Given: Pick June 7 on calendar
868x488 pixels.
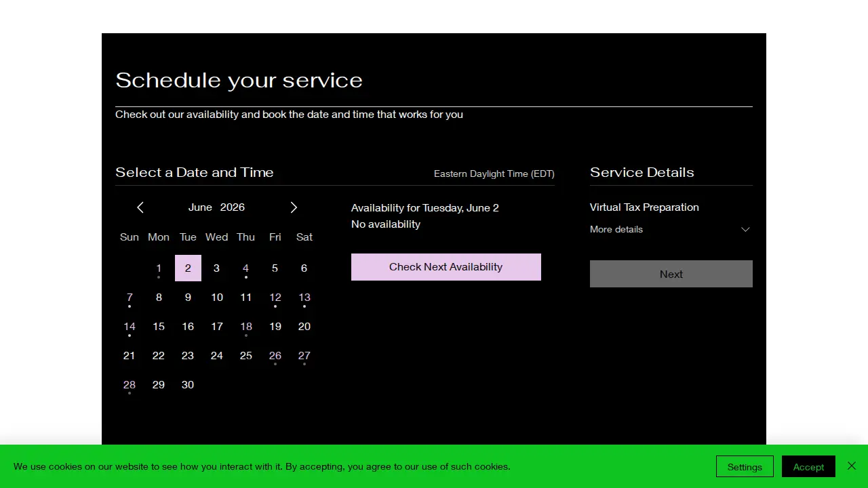Looking at the screenshot, I should [130, 298].
